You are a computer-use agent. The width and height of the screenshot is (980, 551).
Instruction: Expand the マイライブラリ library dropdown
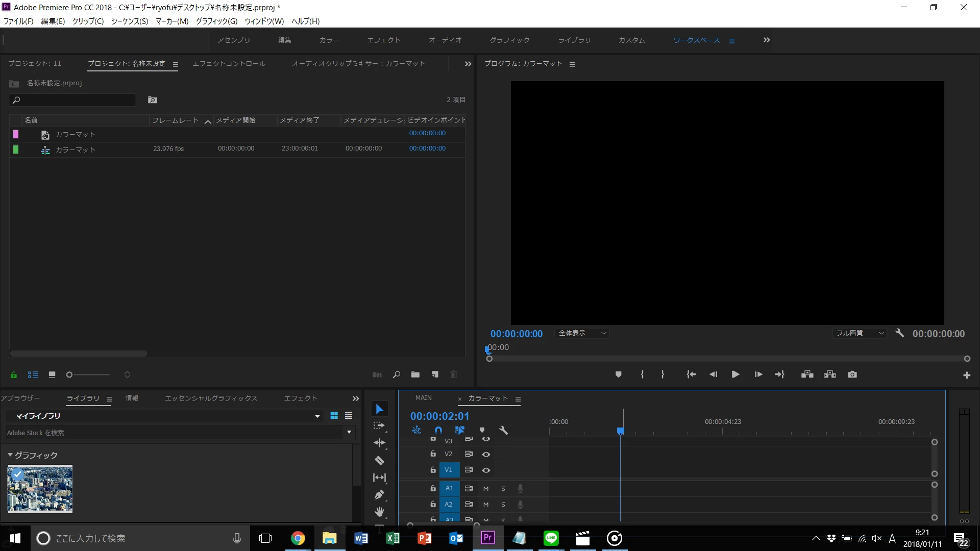[x=317, y=416]
